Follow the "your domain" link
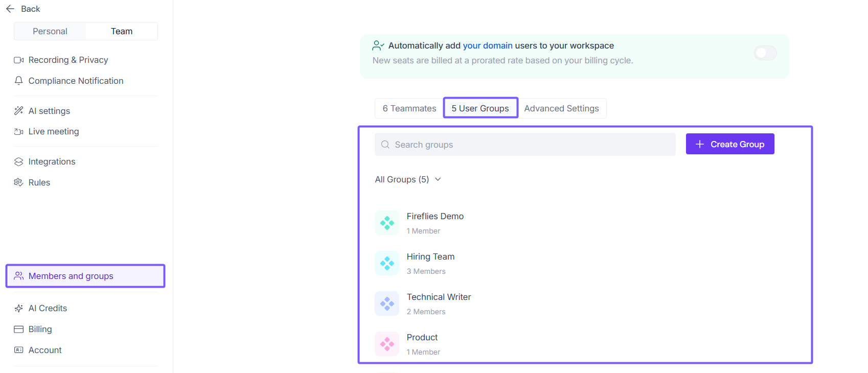This screenshot has height=373, width=868. [488, 45]
